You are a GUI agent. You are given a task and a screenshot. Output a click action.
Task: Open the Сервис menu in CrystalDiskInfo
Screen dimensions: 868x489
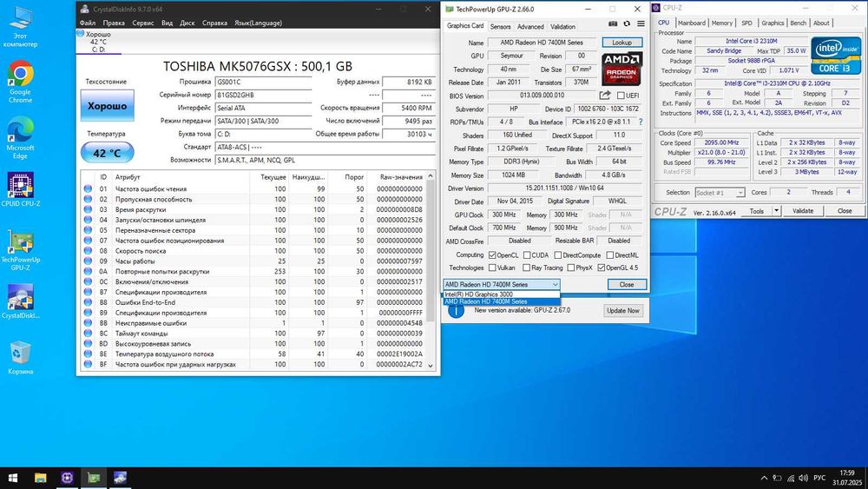pos(143,23)
